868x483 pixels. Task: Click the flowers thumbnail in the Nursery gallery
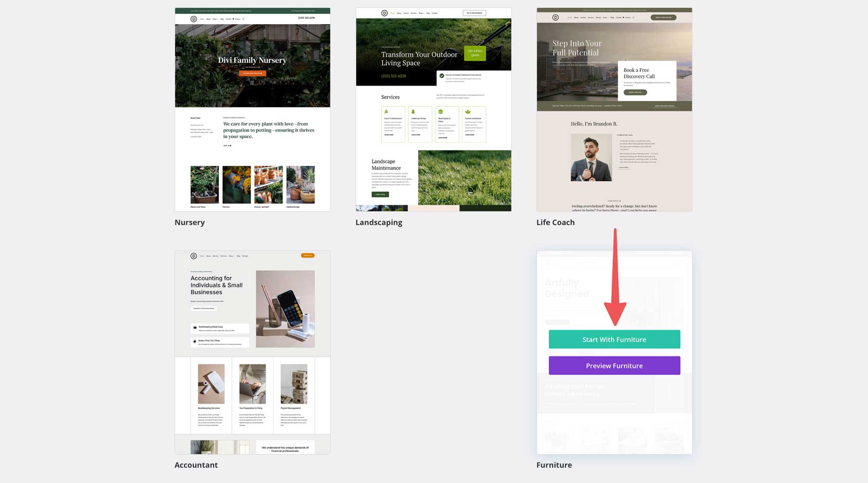tap(236, 185)
